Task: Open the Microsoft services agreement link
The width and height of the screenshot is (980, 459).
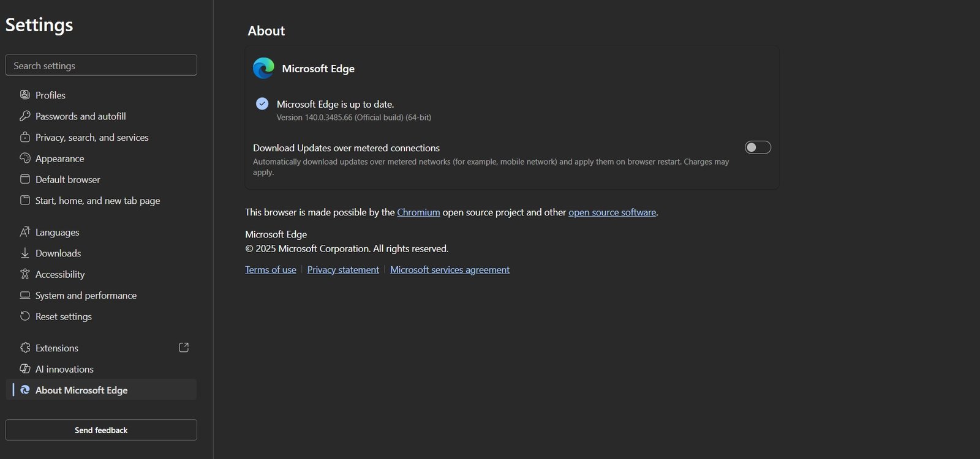Action: click(450, 269)
